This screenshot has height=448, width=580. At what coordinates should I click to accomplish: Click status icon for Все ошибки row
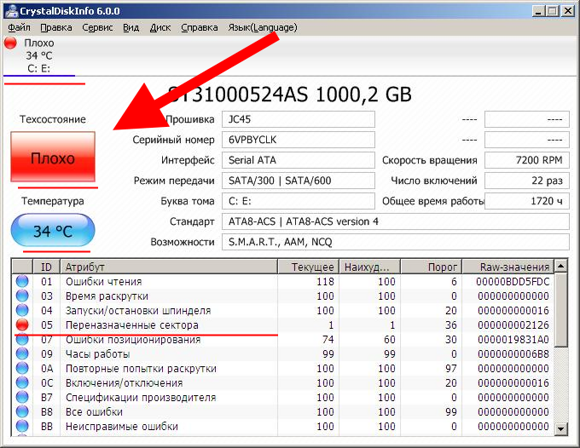pos(22,412)
